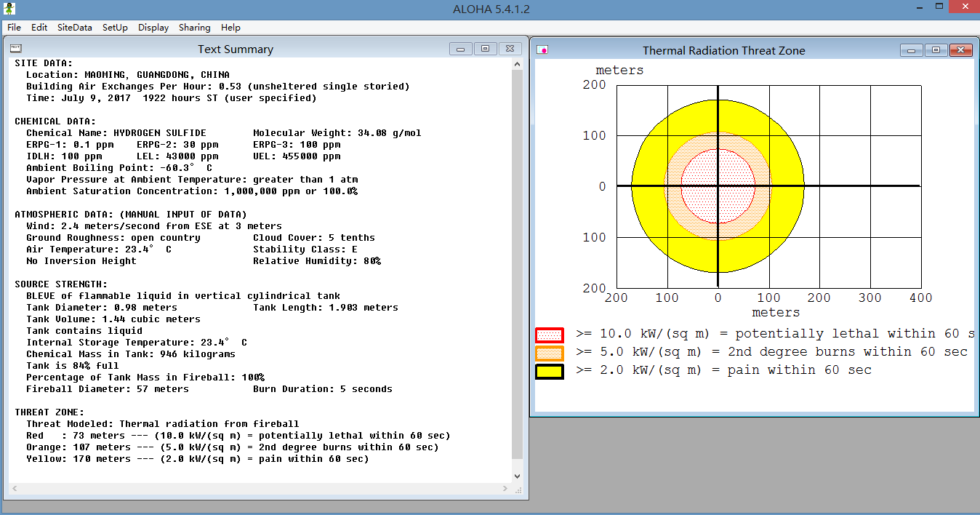Viewport: 980px width, 515px height.
Task: Click Tank Volume: 1.44 cubic meters line
Action: tap(113, 319)
